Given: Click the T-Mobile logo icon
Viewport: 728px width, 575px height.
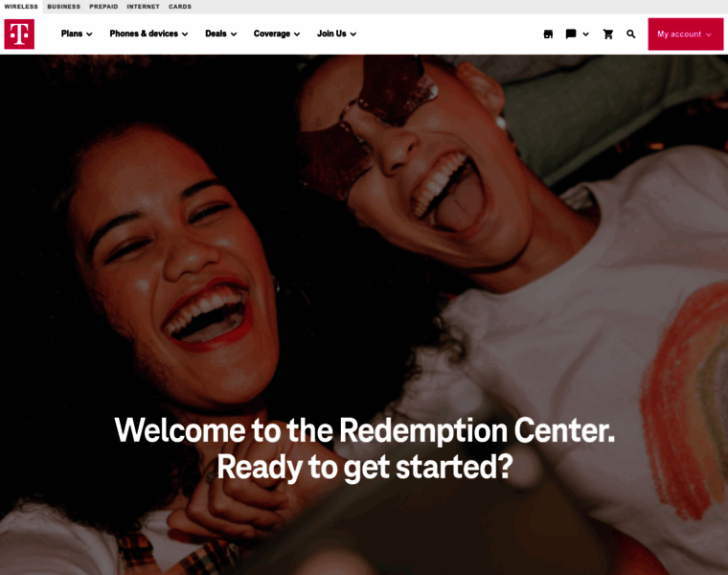Looking at the screenshot, I should coord(19,34).
